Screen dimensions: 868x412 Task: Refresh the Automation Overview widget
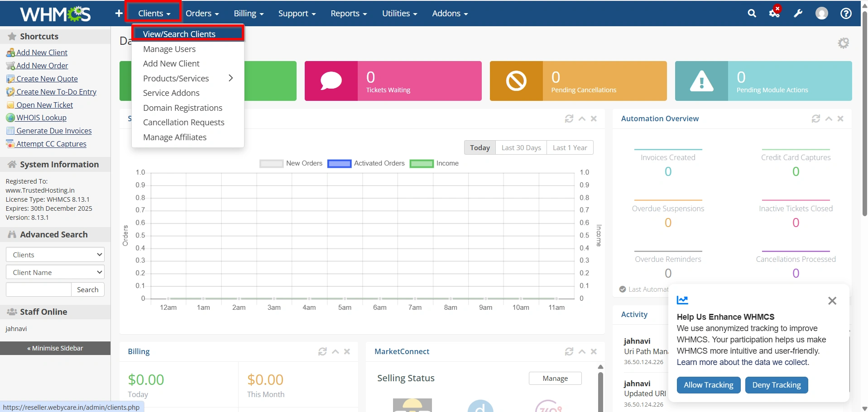(816, 118)
